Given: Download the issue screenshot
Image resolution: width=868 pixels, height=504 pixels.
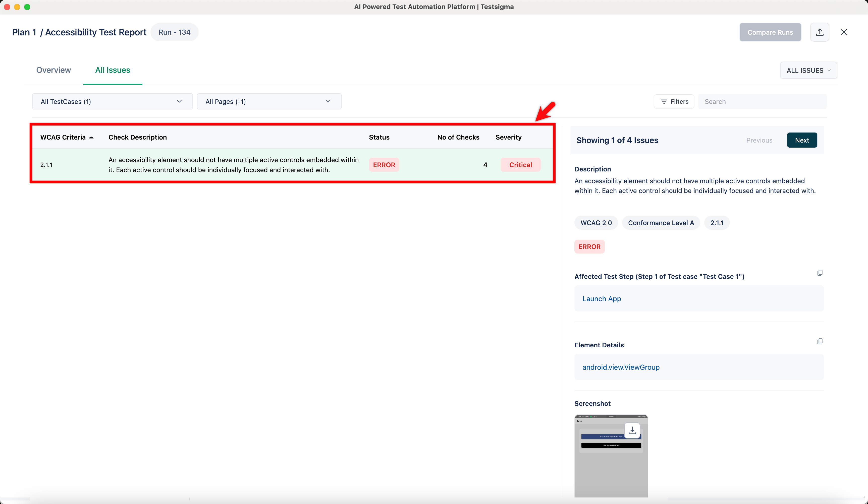Looking at the screenshot, I should (632, 430).
